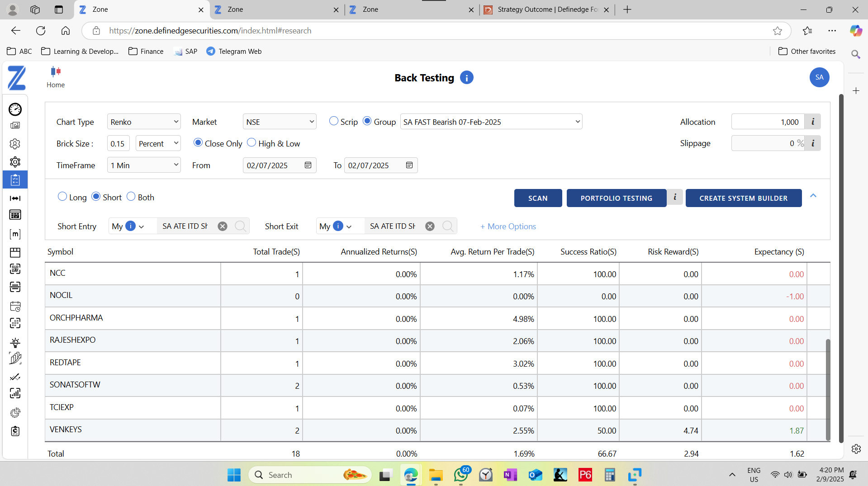The height and width of the screenshot is (486, 868).
Task: Click PORTFOLIO TESTING button
Action: pos(616,198)
